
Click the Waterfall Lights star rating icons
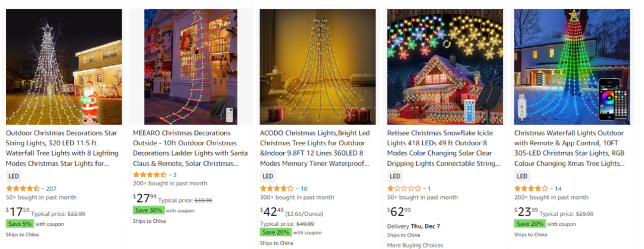(531, 189)
